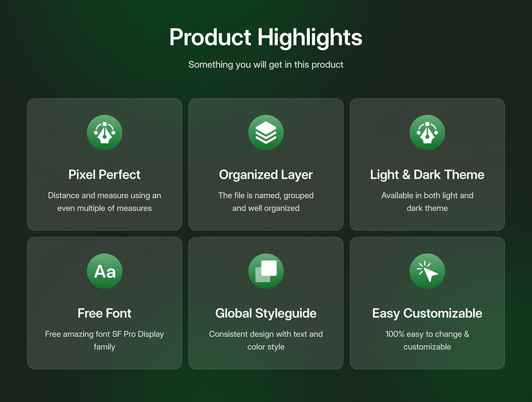Click the "Distance and measure using an" description

105,195
